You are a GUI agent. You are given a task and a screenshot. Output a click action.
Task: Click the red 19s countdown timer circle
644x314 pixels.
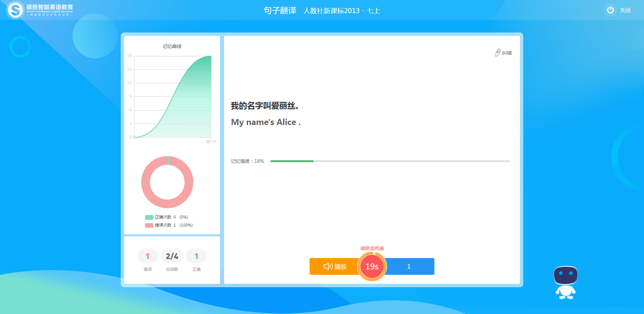372,266
